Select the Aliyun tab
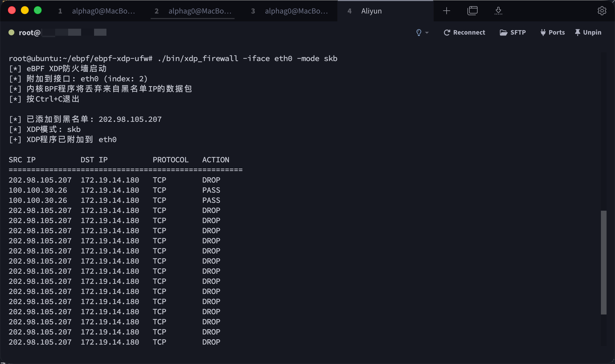This screenshot has width=615, height=364. [x=371, y=11]
